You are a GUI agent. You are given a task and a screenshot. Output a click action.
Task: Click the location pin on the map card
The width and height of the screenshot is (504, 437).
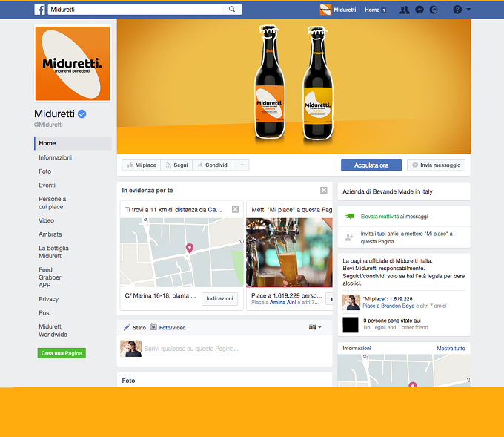(190, 248)
